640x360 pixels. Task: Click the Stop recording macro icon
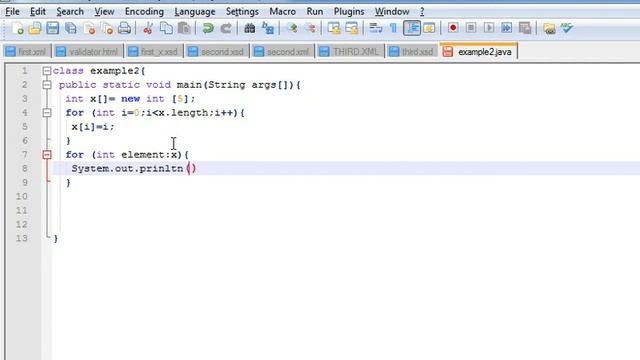(471, 28)
